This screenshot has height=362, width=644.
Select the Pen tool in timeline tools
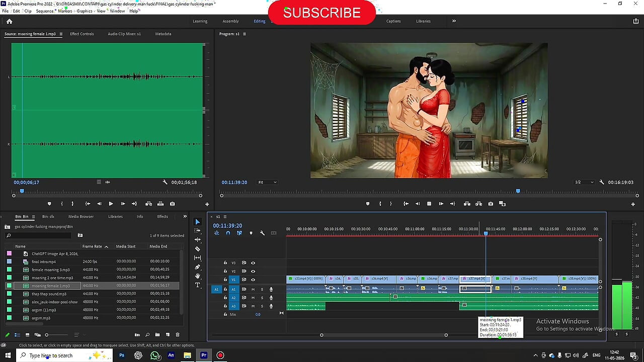click(197, 267)
